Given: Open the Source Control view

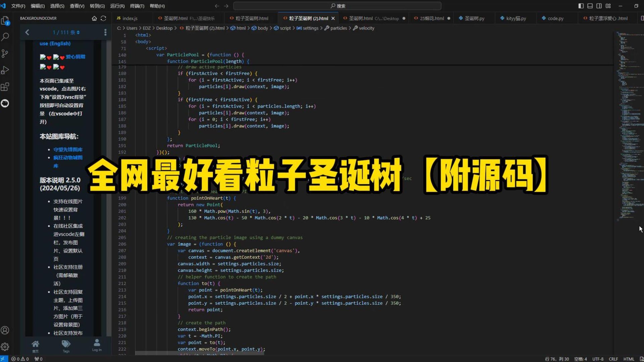Looking at the screenshot, I should 5,54.
